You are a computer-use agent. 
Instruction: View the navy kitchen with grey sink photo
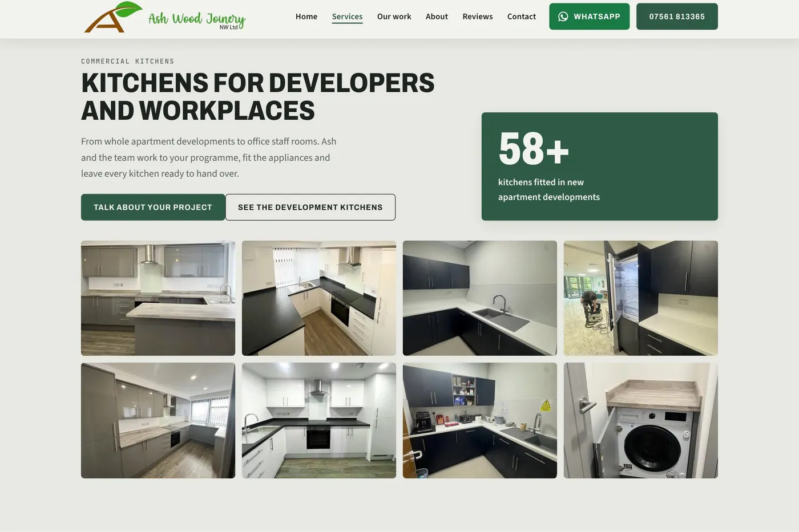pyautogui.click(x=480, y=298)
